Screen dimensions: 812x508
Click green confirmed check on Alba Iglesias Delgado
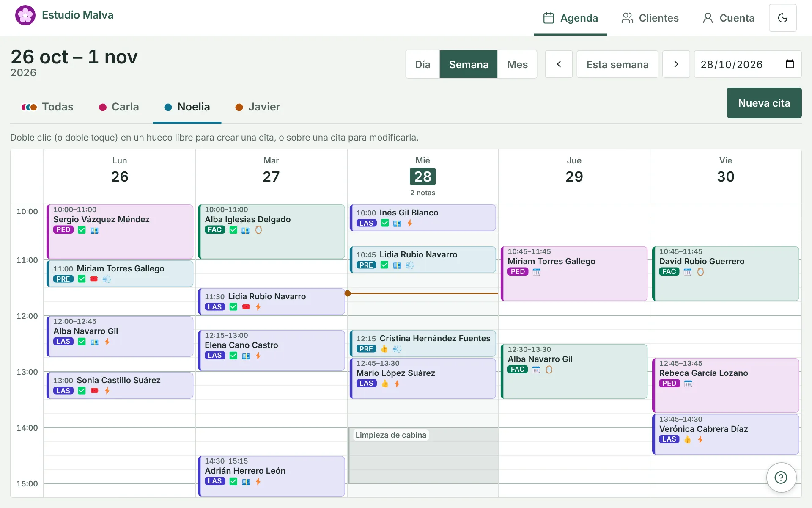[x=233, y=230]
